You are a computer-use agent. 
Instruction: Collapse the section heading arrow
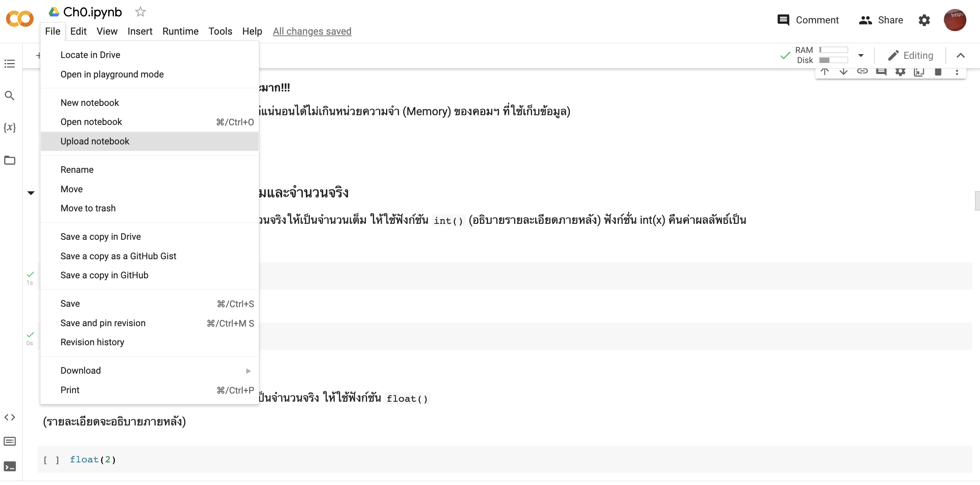31,193
